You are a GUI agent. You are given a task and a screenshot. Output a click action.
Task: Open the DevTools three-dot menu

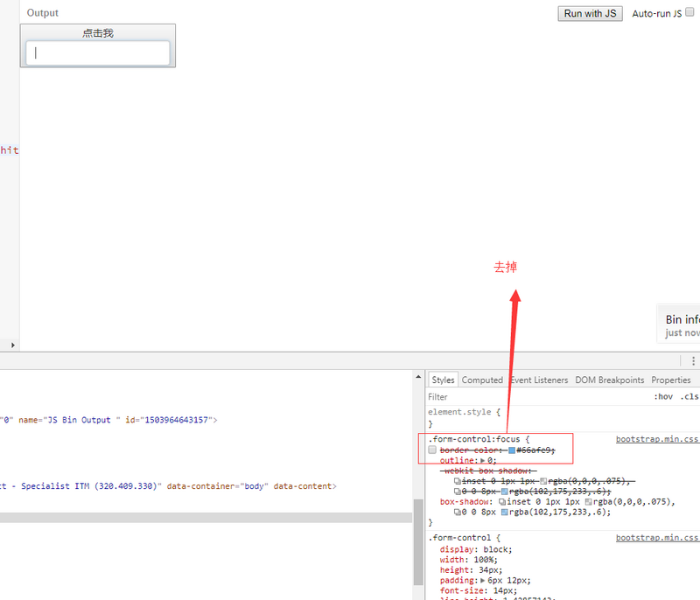tap(693, 361)
